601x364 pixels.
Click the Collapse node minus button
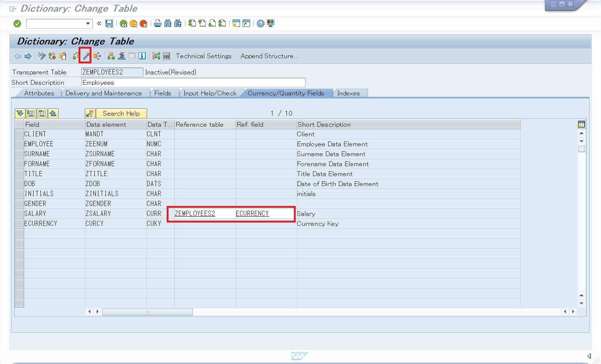coord(42,113)
